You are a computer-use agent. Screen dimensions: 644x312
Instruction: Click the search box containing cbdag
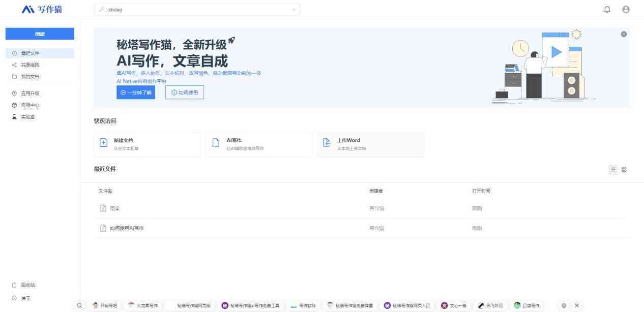[197, 9]
